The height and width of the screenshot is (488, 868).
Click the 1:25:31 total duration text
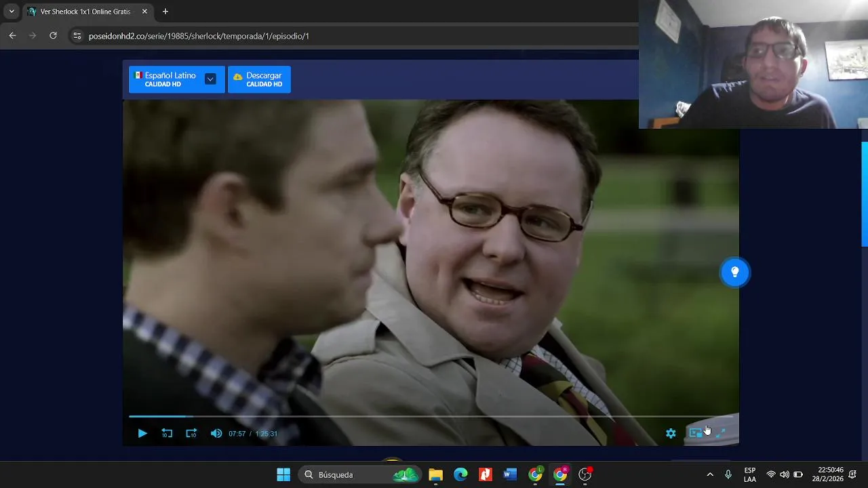(267, 434)
